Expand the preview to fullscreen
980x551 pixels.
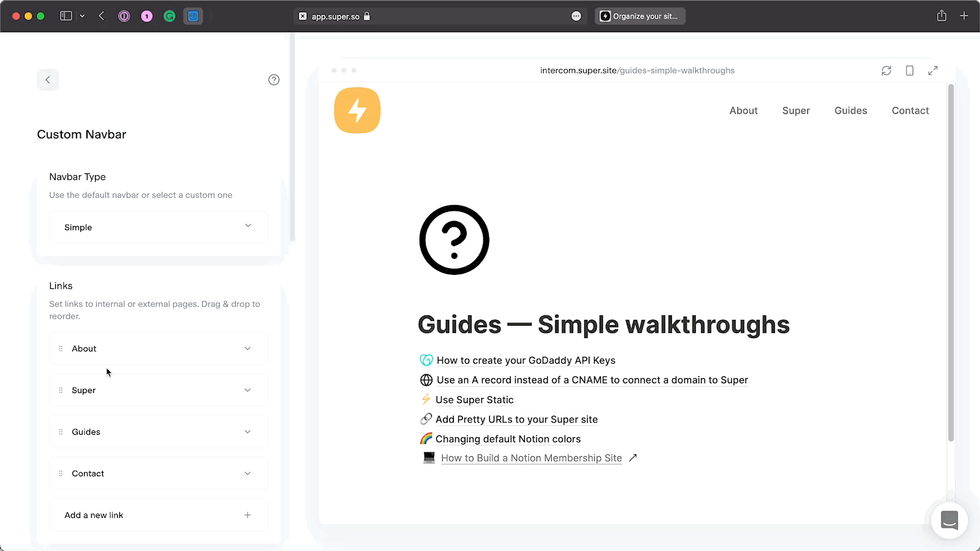click(x=933, y=70)
